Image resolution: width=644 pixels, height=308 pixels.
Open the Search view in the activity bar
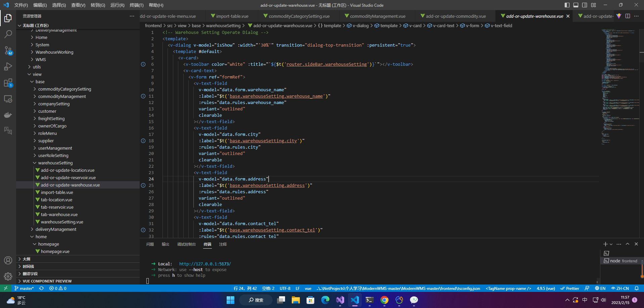click(x=8, y=34)
